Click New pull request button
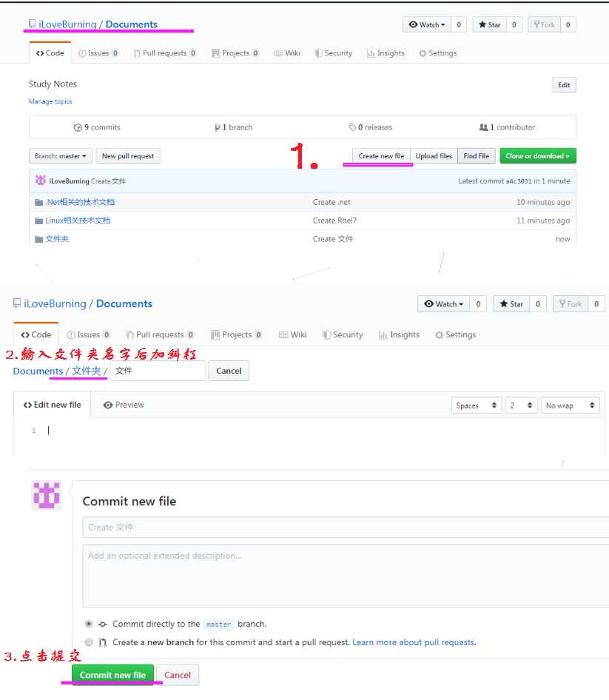The width and height of the screenshot is (609, 700). coord(128,156)
